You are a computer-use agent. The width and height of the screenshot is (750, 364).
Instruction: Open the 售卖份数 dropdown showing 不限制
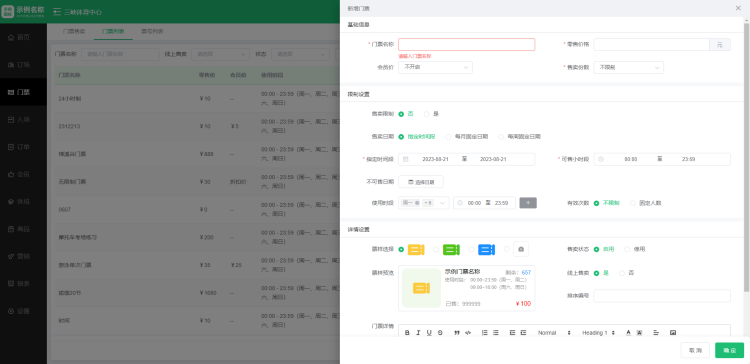[x=629, y=67]
